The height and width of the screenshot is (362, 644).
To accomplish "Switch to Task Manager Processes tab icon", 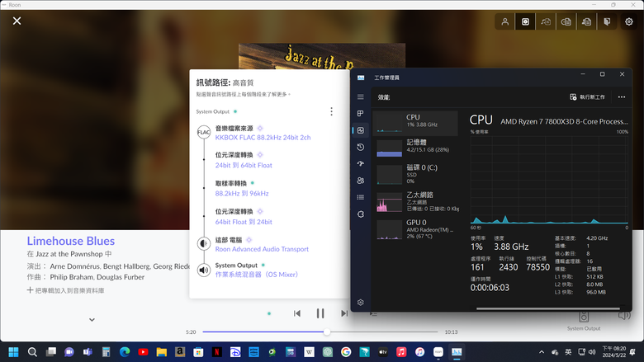I will (361, 114).
